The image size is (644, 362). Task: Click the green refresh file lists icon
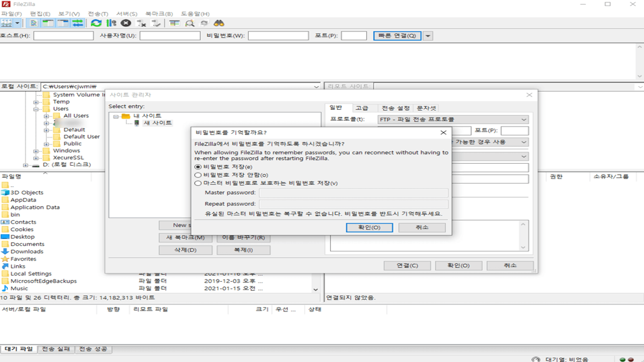96,23
